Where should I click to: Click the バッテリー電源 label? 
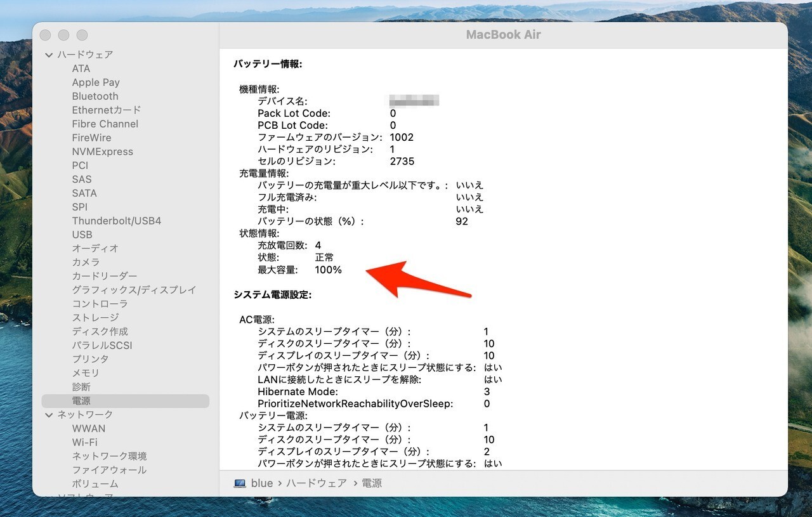(x=273, y=416)
